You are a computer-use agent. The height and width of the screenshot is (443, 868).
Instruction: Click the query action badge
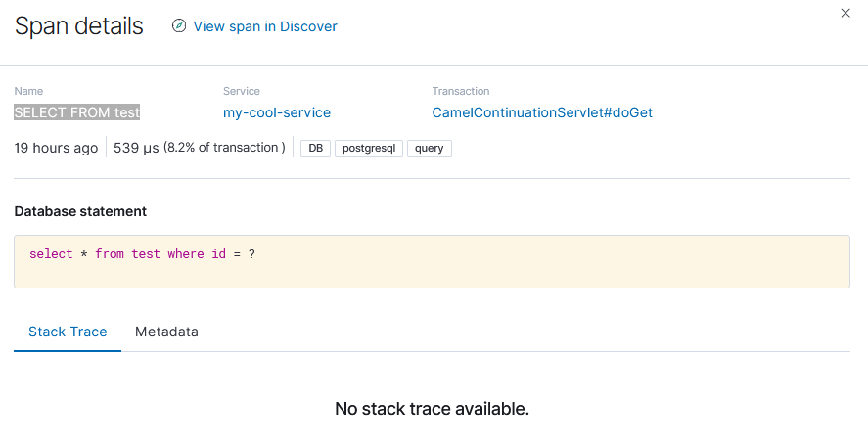pyautogui.click(x=429, y=149)
